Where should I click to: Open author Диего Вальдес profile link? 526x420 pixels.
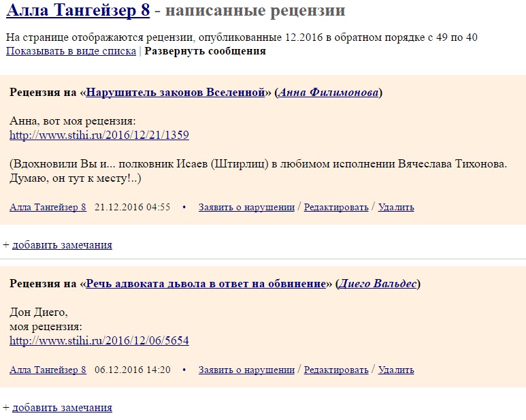[378, 284]
